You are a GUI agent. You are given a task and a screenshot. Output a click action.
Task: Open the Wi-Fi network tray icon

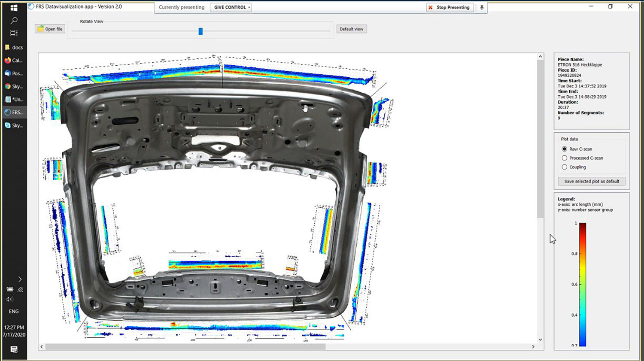20,289
